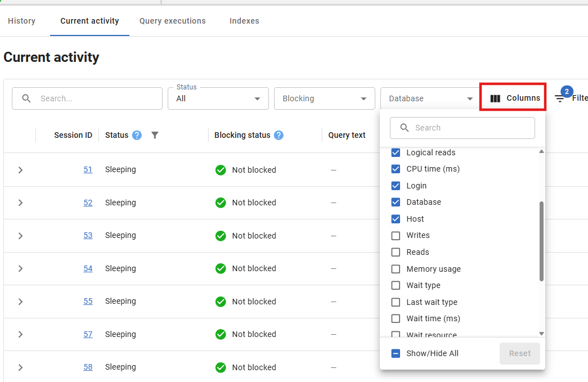
Task: Open the Filters icon with badge
Action: click(560, 98)
